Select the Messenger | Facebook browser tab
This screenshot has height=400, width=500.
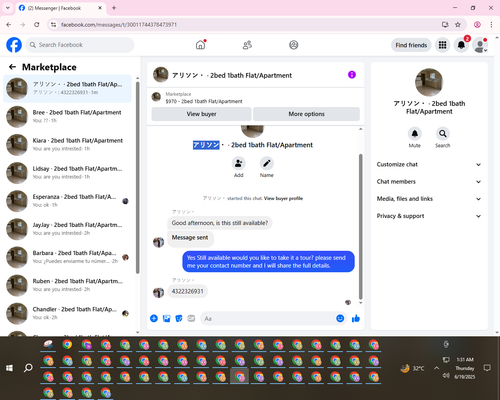coord(61,8)
